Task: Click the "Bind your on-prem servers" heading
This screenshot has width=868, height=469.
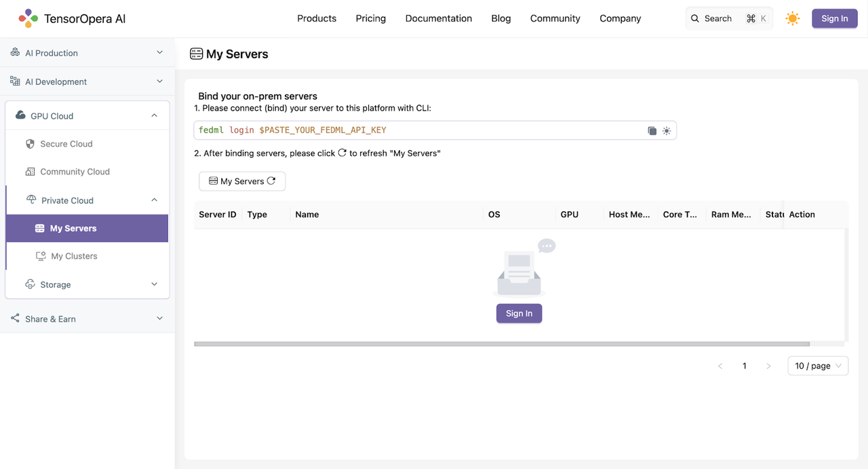Action: click(x=258, y=96)
